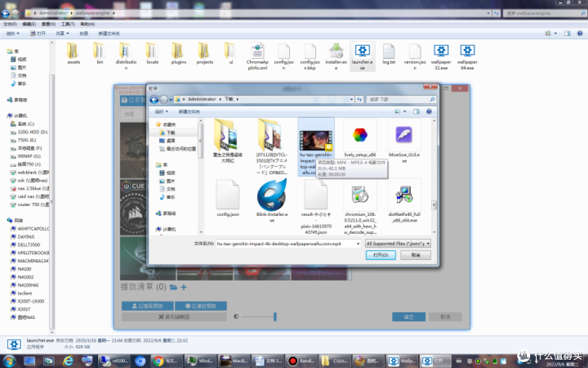The image size is (588, 368).
Task: Click the search box in the open dialog
Action: tap(401, 100)
